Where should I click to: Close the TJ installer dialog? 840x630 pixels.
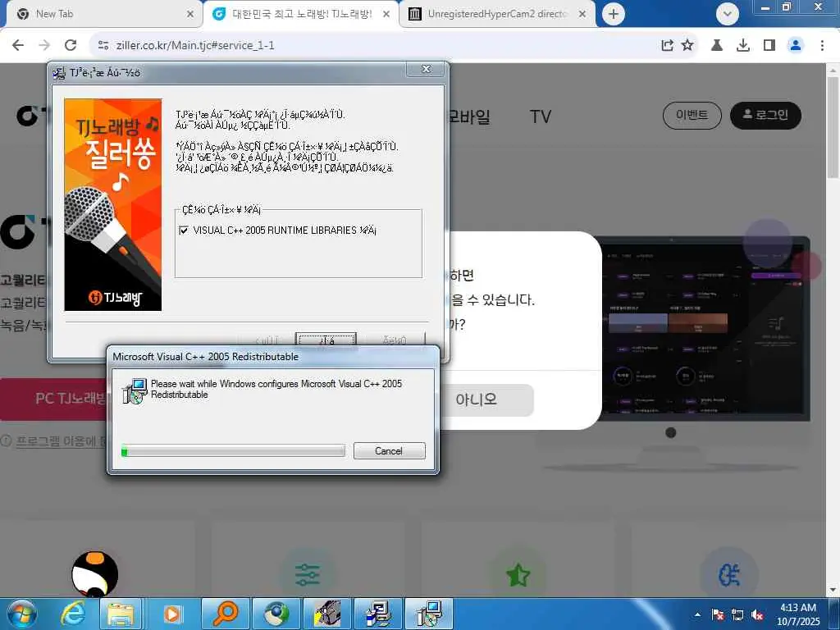tap(426, 69)
